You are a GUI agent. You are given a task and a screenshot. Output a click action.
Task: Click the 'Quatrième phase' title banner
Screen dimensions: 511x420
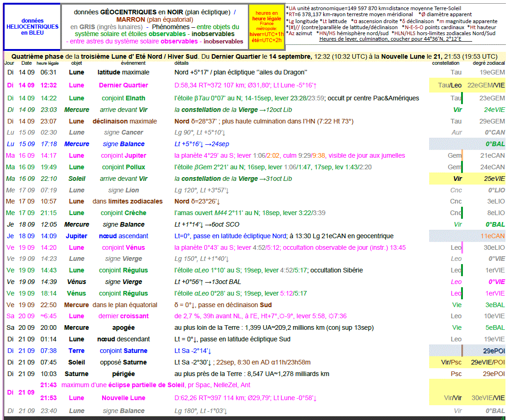254,56
